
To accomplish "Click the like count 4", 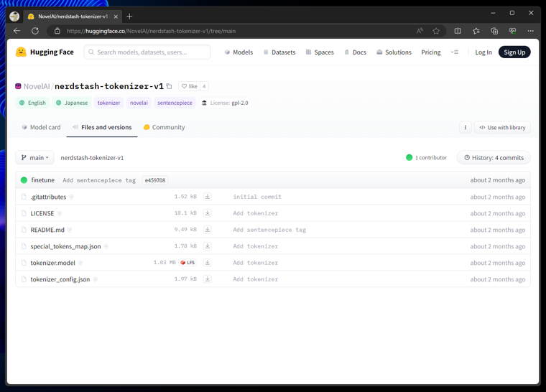I will click(204, 86).
